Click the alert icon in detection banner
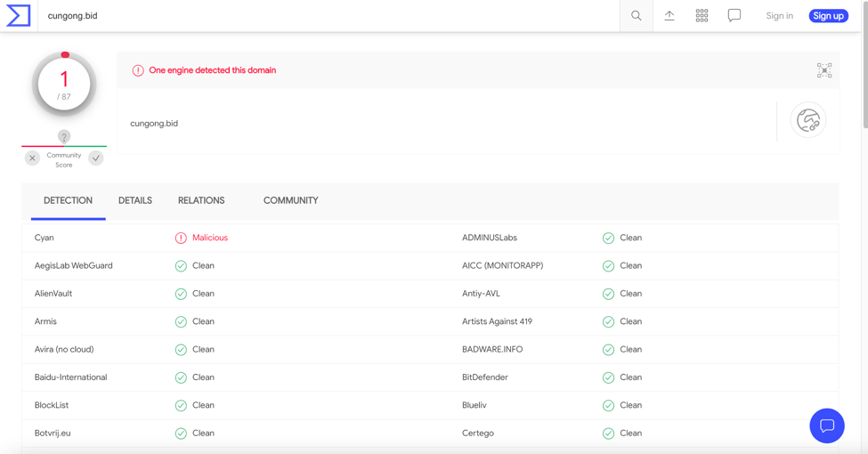868x454 pixels. [x=138, y=70]
